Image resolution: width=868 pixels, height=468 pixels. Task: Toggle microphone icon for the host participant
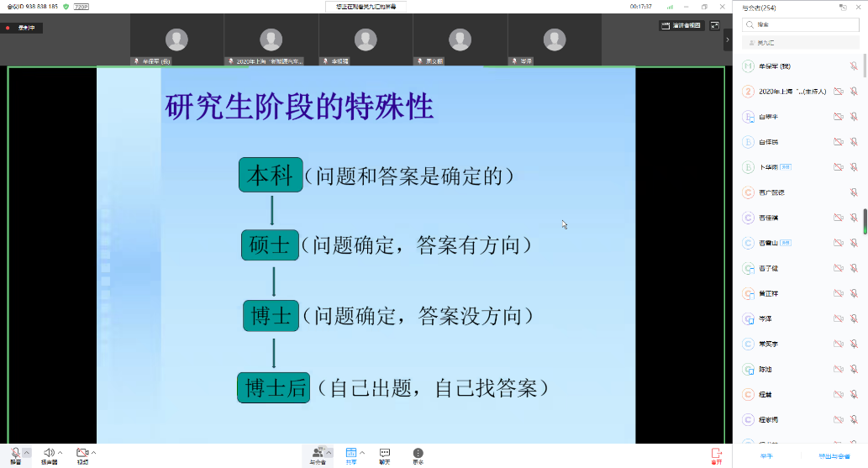854,92
